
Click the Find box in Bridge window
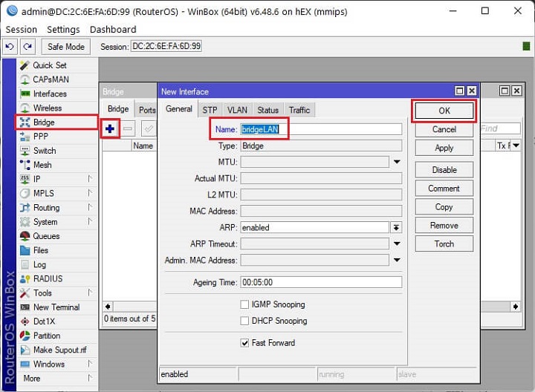[500, 128]
